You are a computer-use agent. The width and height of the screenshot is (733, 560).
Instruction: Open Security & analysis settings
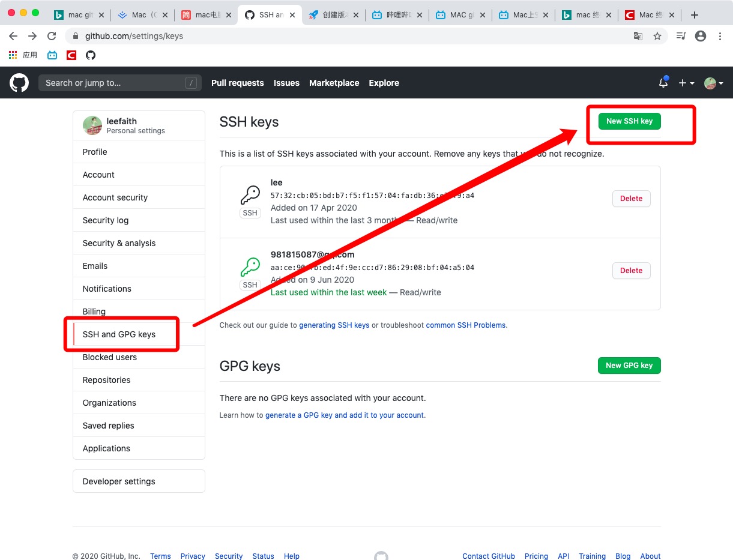click(x=139, y=243)
